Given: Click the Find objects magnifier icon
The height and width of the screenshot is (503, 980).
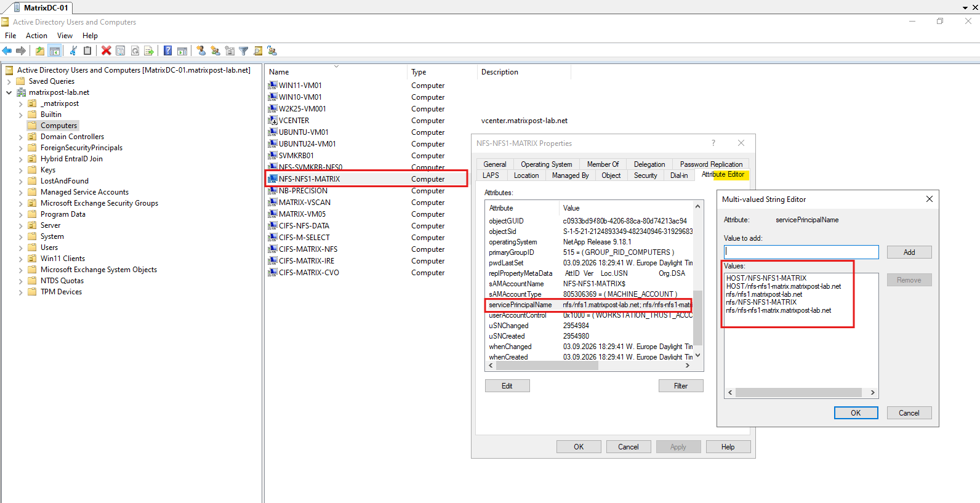Looking at the screenshot, I should [258, 50].
